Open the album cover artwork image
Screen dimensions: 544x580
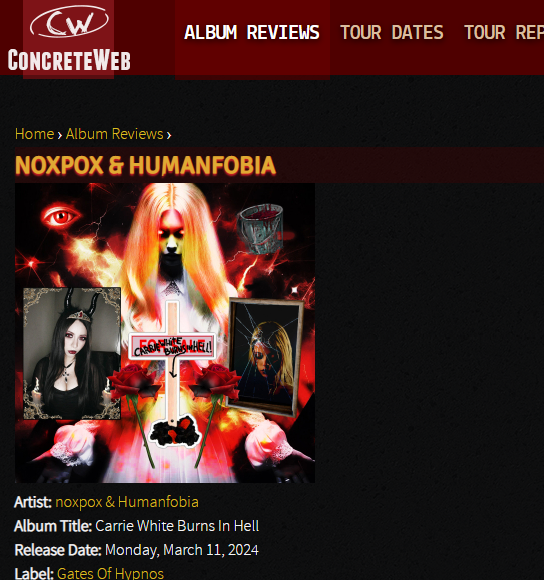point(165,333)
